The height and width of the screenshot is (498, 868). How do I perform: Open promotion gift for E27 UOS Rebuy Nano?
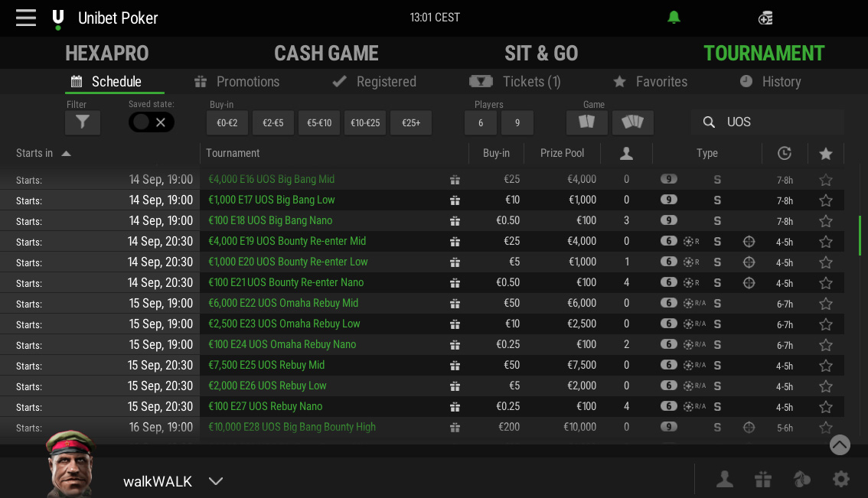[x=455, y=407]
